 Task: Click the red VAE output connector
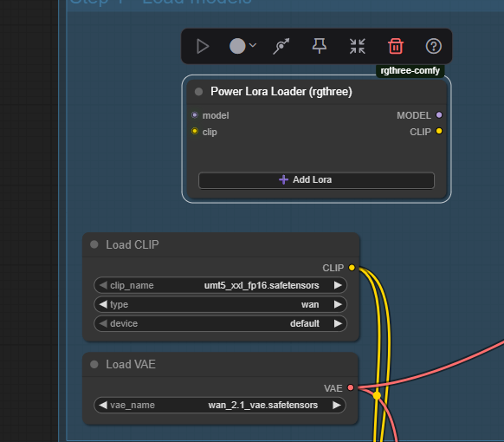pyautogui.click(x=351, y=387)
